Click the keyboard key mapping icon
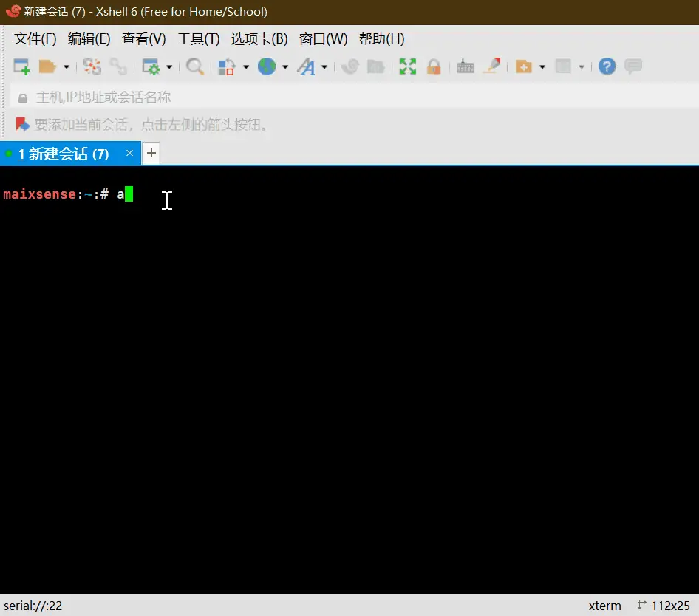Viewport: 699px width, 616px height. pos(466,67)
